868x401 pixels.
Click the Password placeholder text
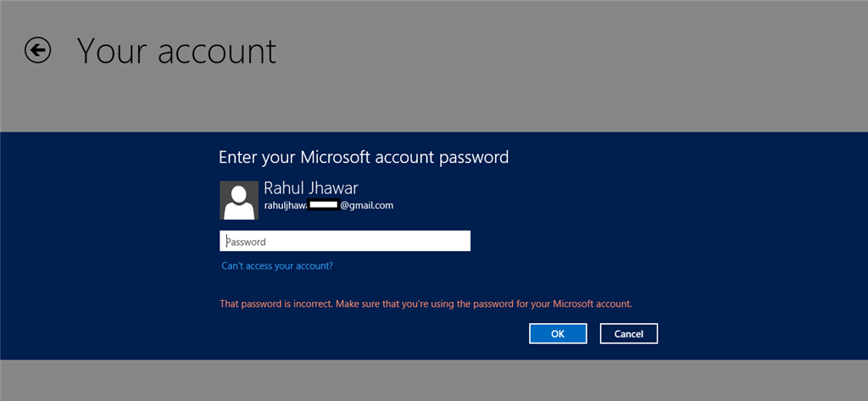[x=246, y=242]
